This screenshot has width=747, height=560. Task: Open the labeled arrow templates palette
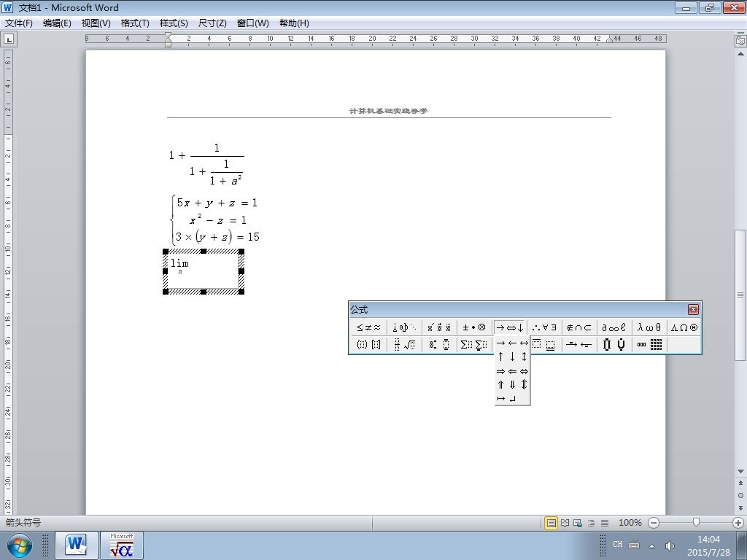pyautogui.click(x=579, y=344)
